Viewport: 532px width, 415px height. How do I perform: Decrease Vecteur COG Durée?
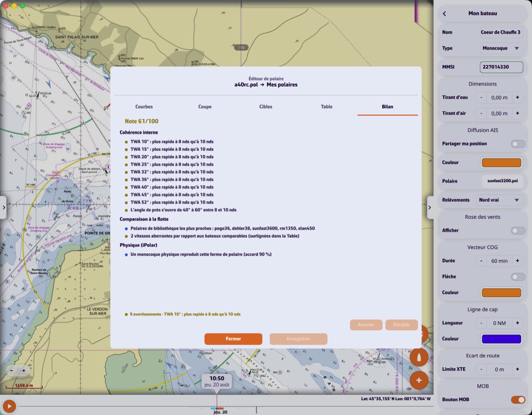click(481, 261)
